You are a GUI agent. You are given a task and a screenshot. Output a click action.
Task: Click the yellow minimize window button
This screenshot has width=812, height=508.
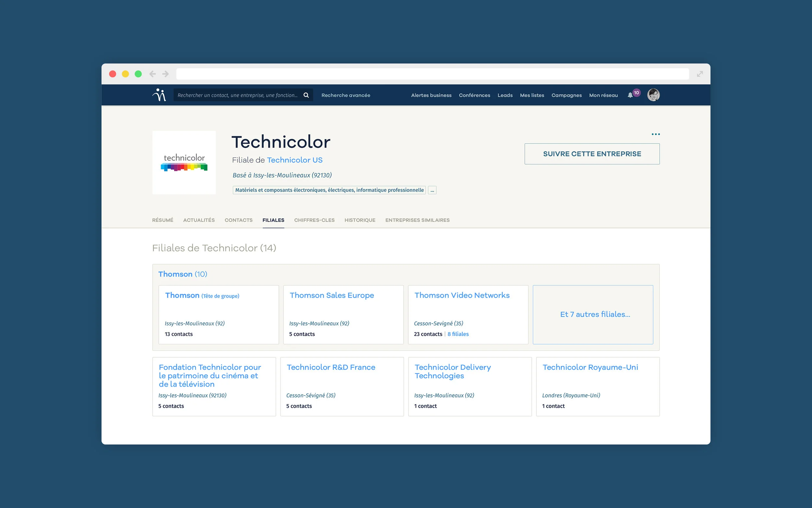coord(126,74)
